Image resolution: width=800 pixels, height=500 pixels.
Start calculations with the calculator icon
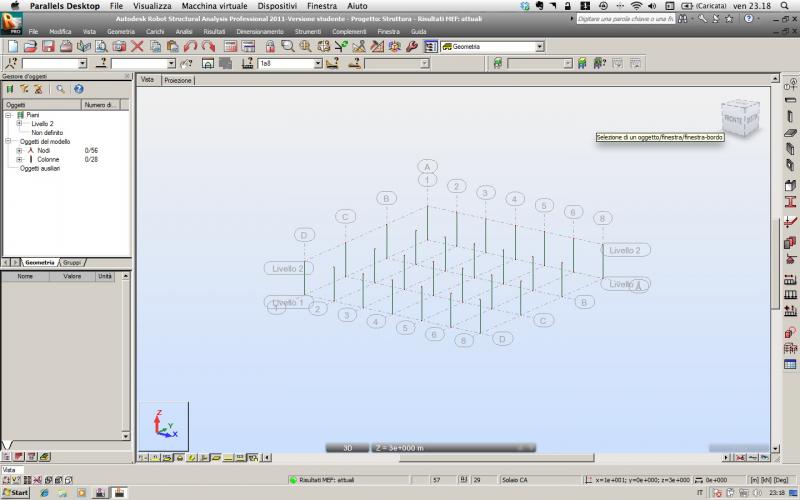231,46
